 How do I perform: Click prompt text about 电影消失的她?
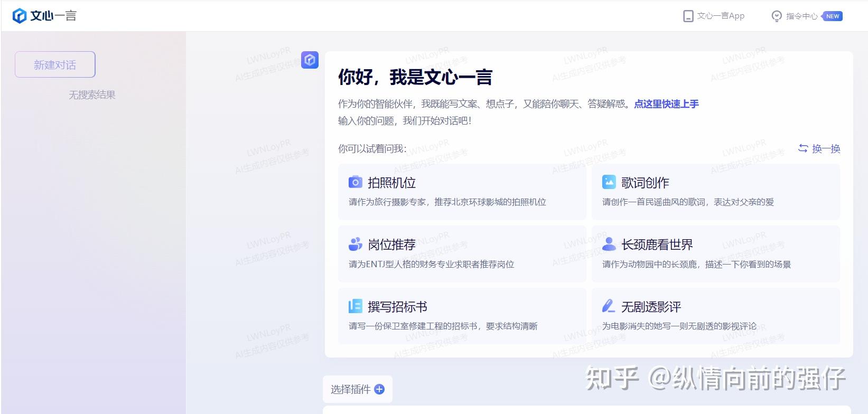679,326
